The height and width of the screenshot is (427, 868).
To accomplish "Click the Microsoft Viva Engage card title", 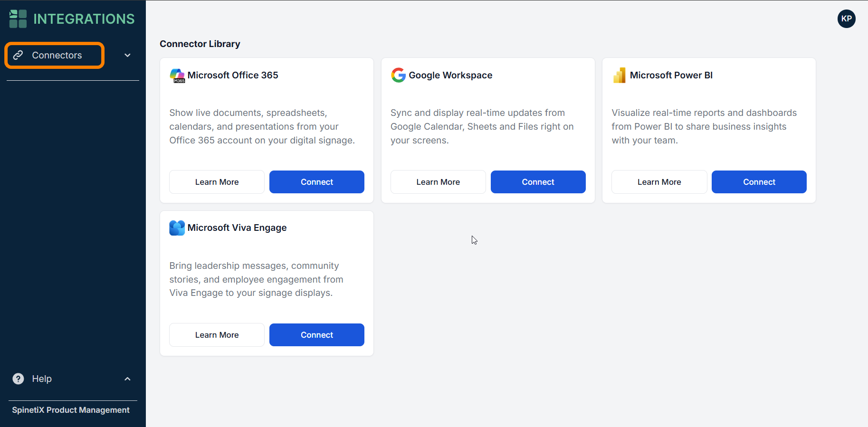I will click(237, 228).
